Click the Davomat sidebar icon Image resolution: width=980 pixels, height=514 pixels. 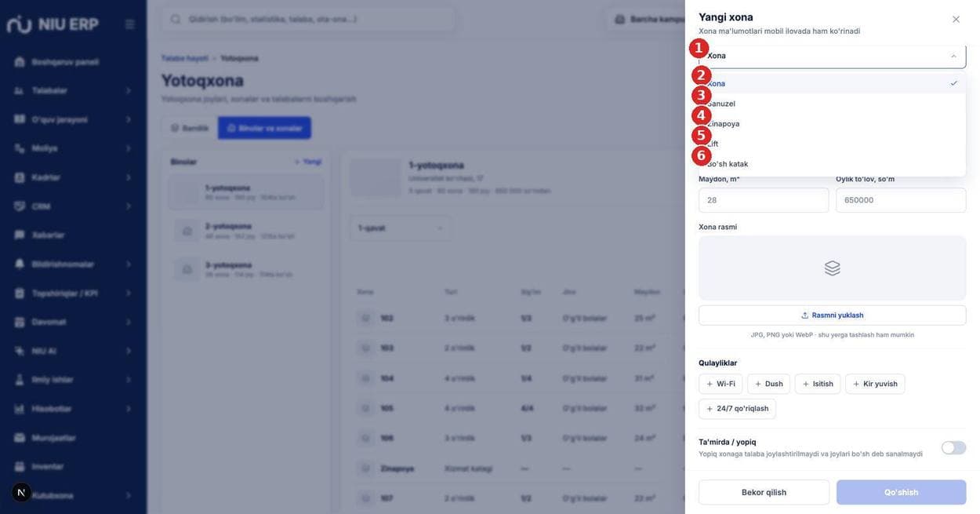[20, 322]
